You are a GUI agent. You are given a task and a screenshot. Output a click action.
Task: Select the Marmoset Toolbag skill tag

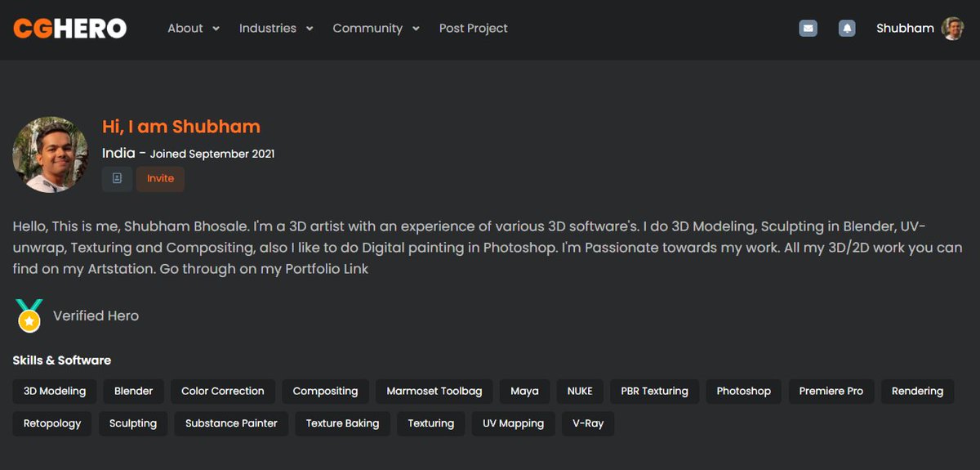pyautogui.click(x=434, y=392)
